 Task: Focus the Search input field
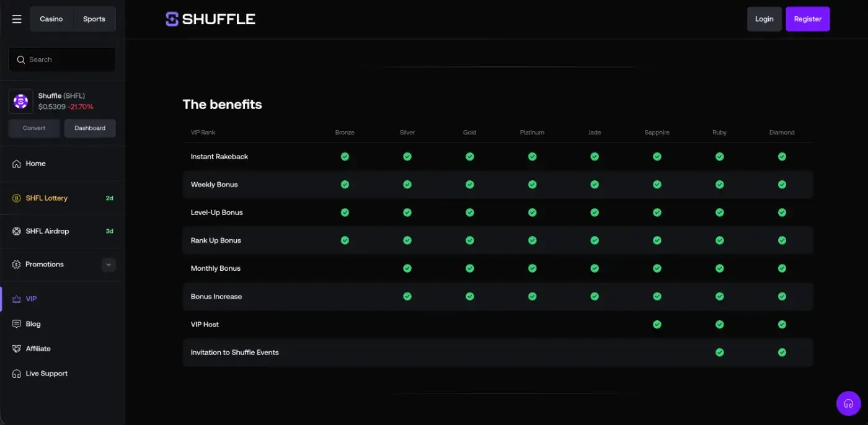pos(62,59)
